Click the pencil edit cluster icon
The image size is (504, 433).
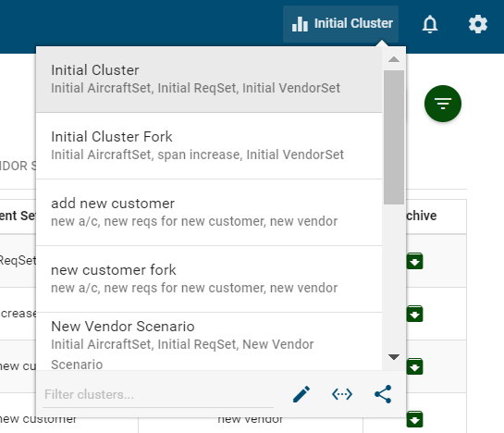tap(301, 394)
